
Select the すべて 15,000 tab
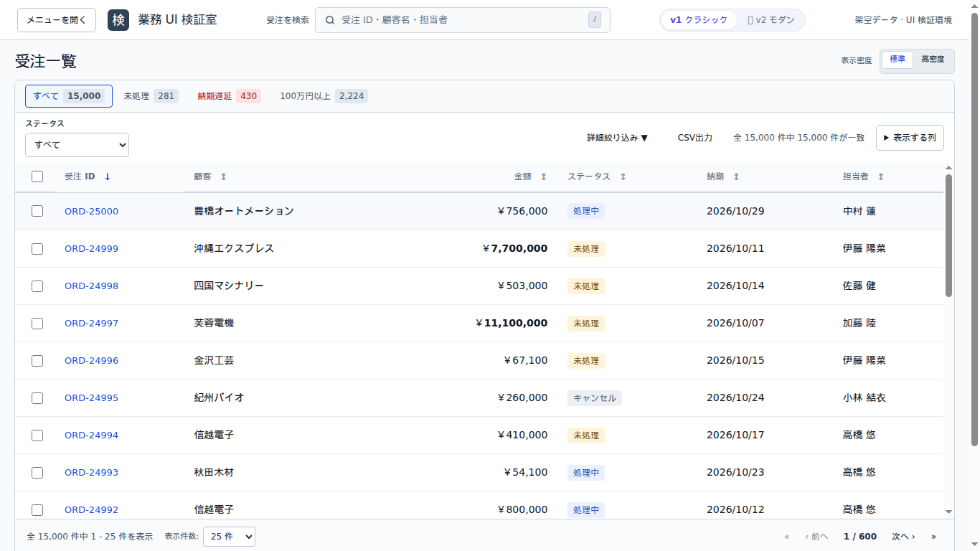coord(69,96)
